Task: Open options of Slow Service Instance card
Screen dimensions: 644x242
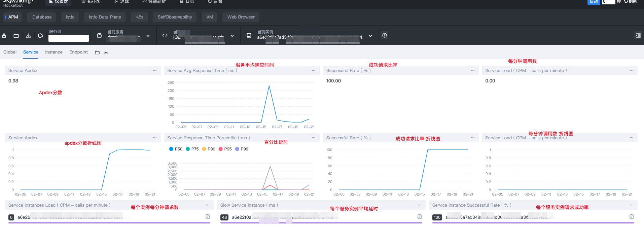Action: pos(420,205)
